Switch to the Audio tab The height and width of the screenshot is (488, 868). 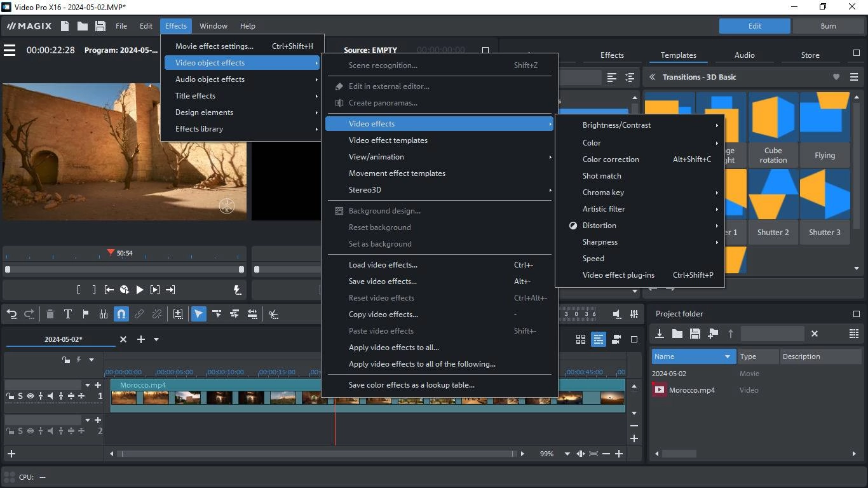point(745,55)
